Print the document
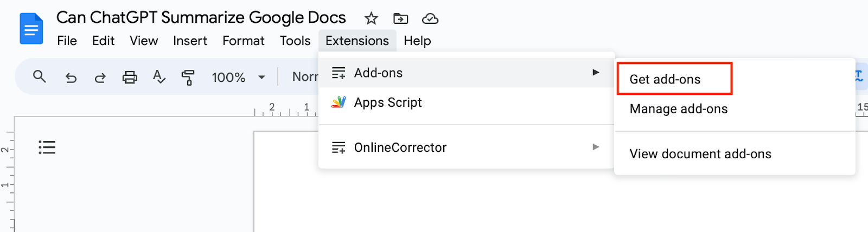Screen dimensions: 868x232 click(x=130, y=78)
